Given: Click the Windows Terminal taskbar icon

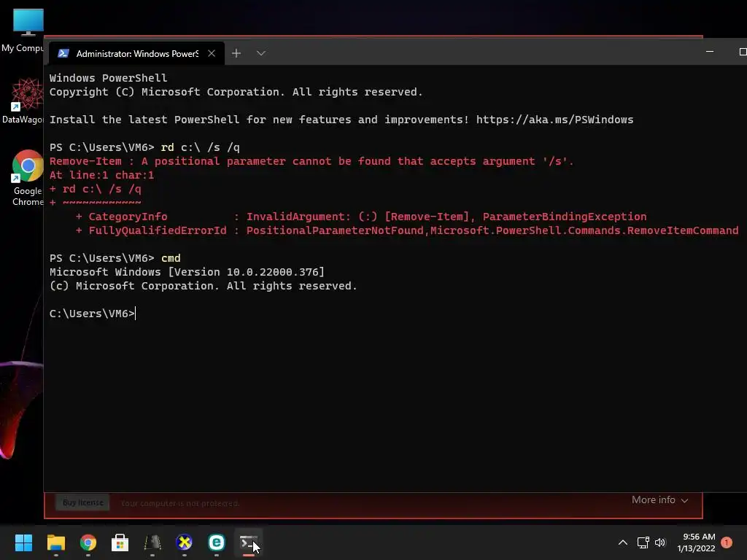Looking at the screenshot, I should 248,542.
